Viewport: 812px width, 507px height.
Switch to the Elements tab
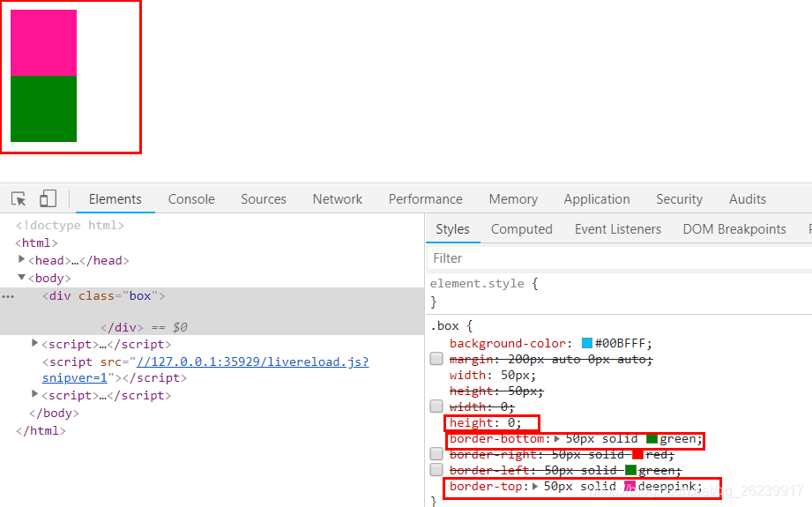coord(115,199)
